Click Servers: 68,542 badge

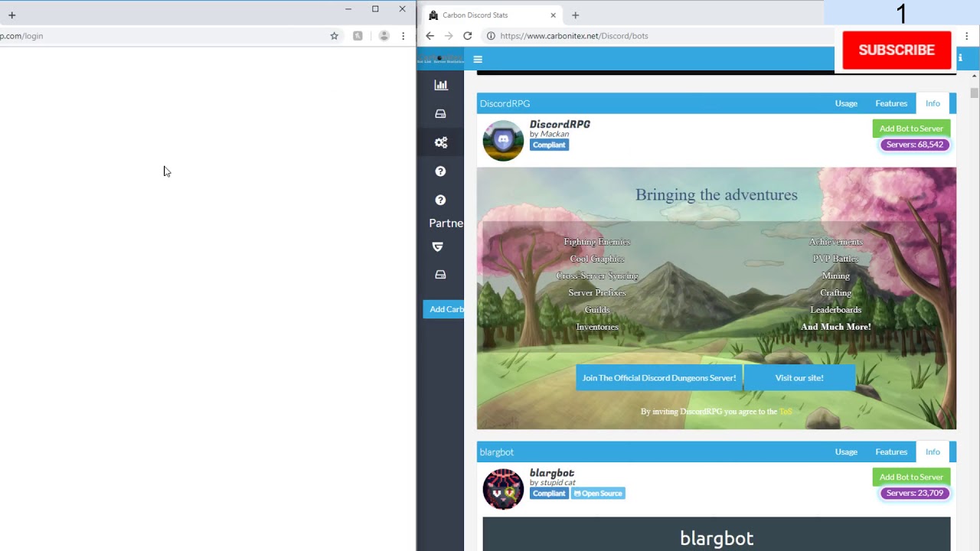tap(915, 145)
